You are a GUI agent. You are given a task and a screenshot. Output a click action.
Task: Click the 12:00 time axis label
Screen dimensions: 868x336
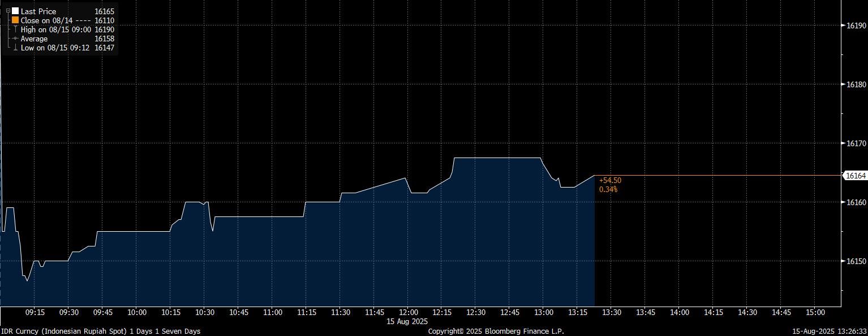point(408,312)
